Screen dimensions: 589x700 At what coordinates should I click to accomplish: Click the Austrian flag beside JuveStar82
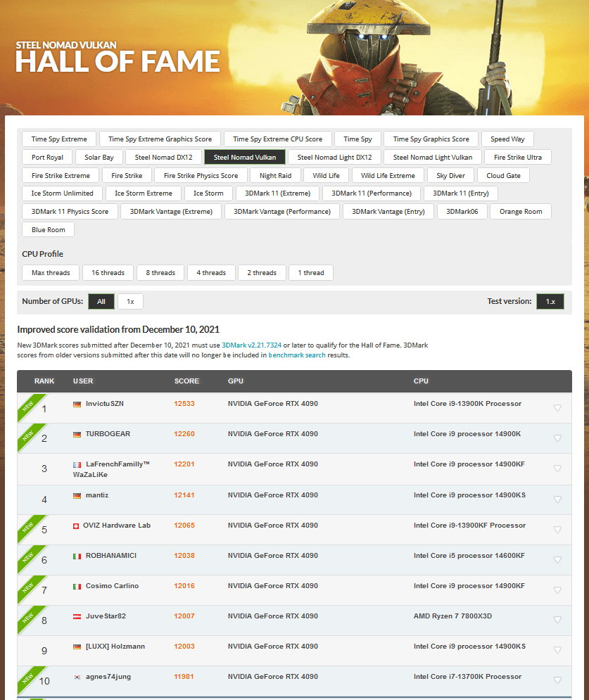77,616
